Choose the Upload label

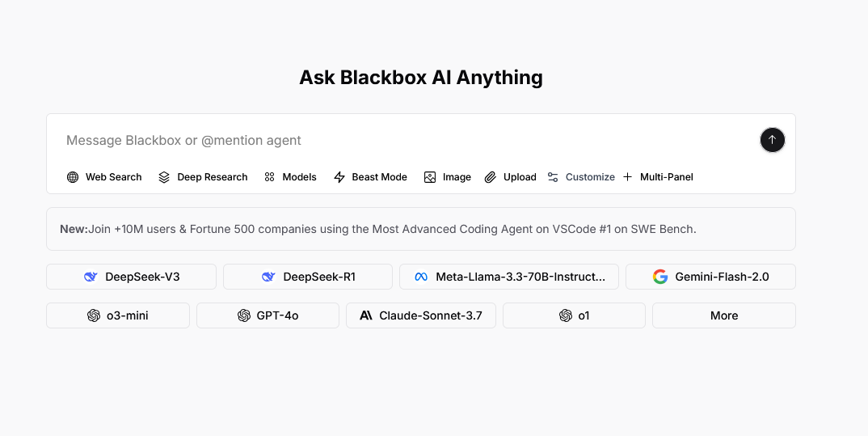click(520, 176)
